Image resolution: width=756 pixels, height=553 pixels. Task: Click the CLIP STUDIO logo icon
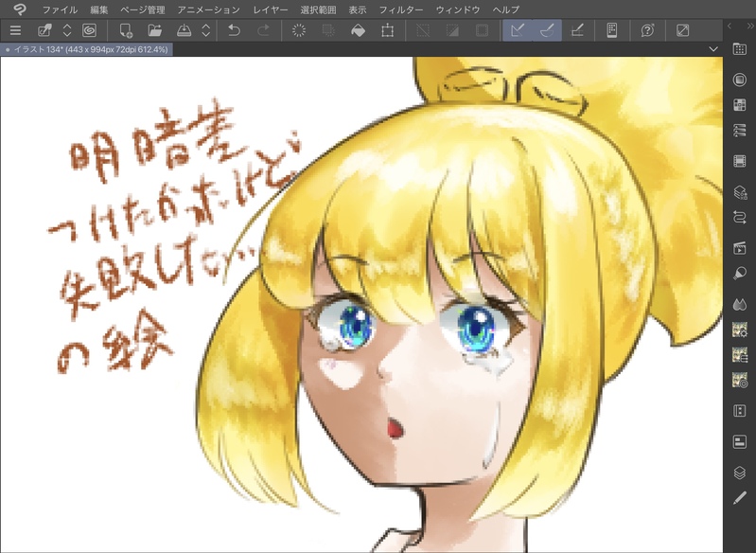click(20, 9)
